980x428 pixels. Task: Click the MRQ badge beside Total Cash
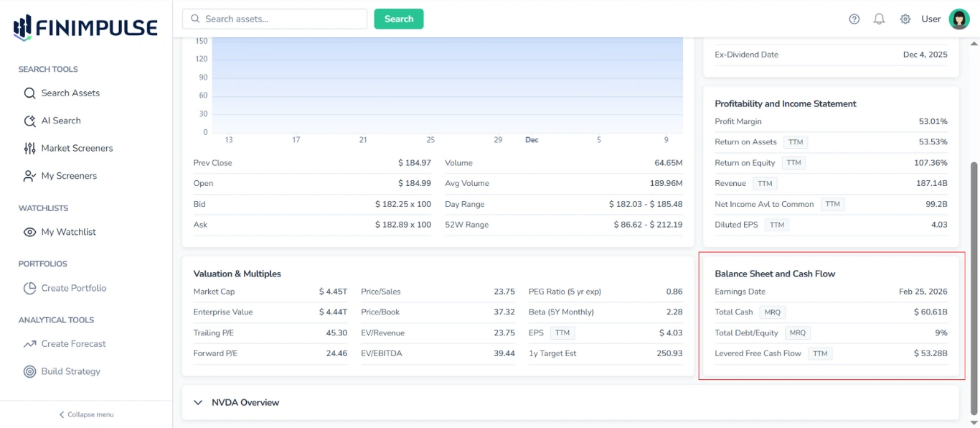click(x=773, y=312)
